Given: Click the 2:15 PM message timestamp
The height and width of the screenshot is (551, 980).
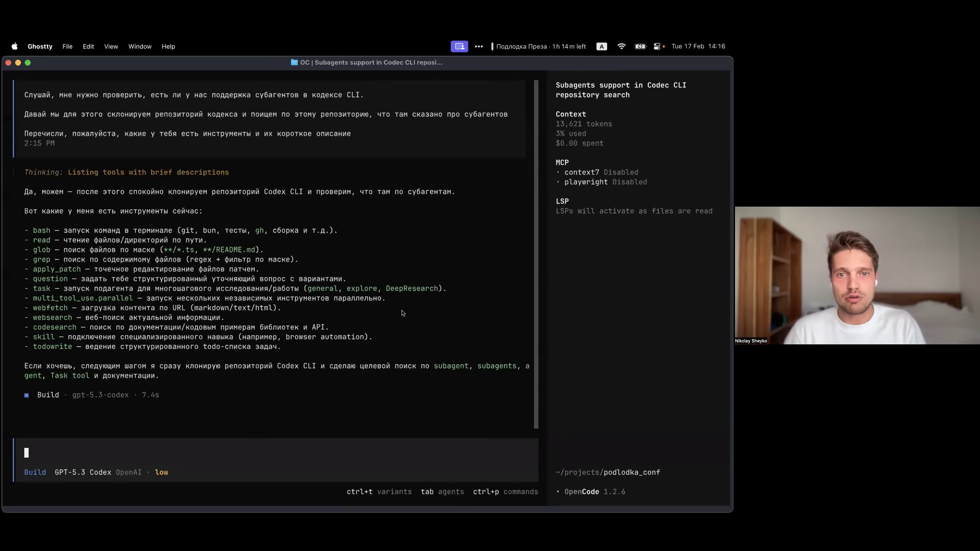Looking at the screenshot, I should (x=39, y=143).
